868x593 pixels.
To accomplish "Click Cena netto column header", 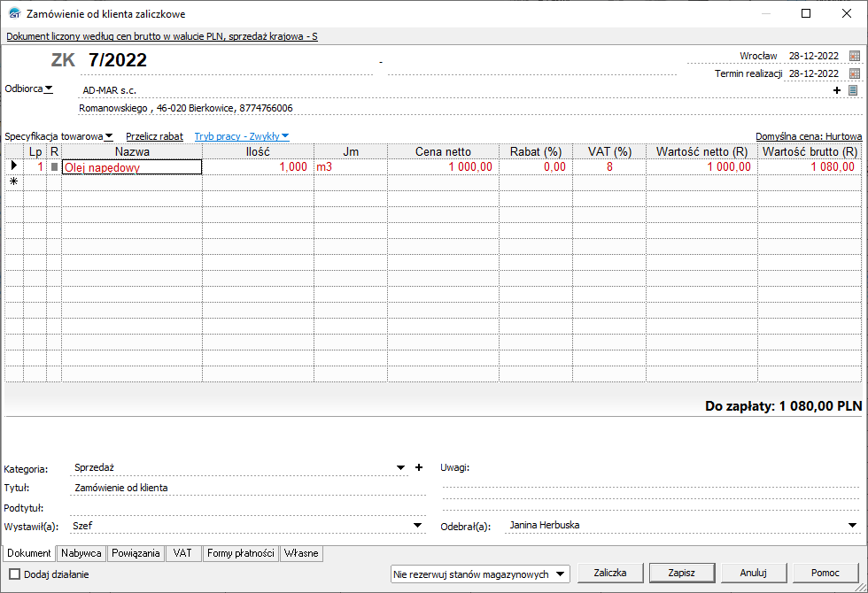I will click(x=443, y=151).
